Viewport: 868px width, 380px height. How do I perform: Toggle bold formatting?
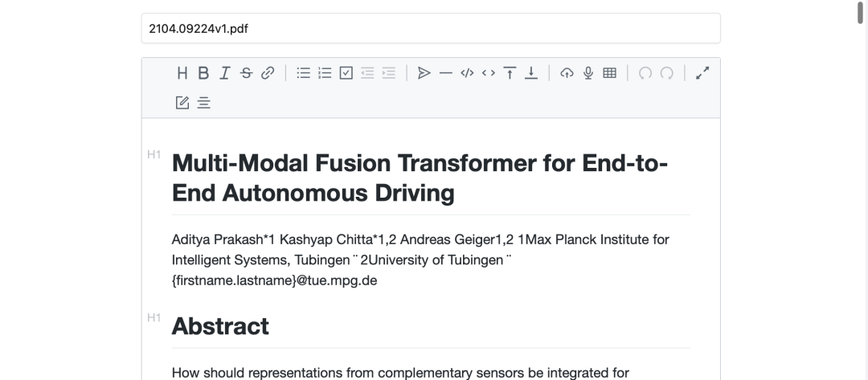(x=203, y=73)
